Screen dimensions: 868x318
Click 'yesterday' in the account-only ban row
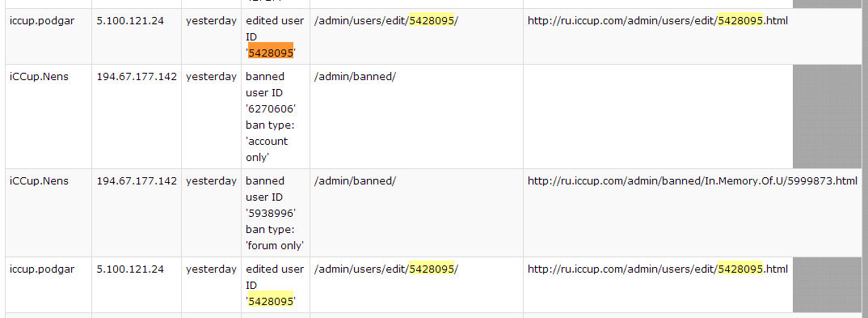[211, 76]
